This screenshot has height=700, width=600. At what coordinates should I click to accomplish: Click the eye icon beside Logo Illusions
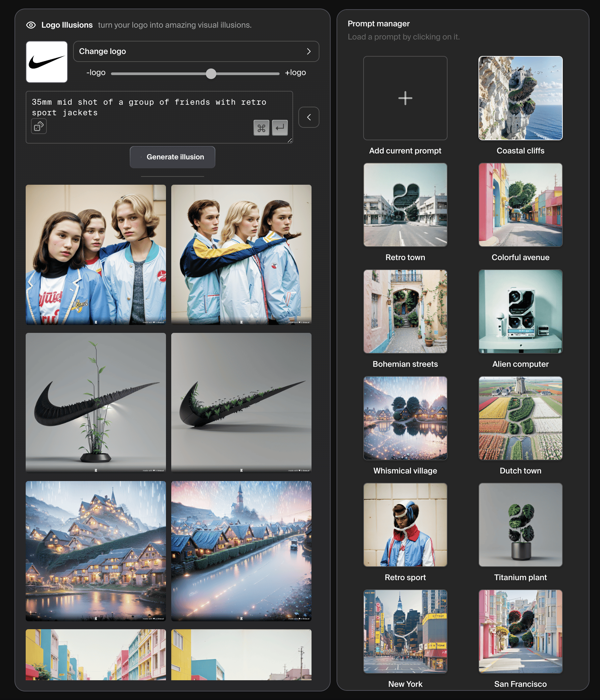(x=31, y=25)
